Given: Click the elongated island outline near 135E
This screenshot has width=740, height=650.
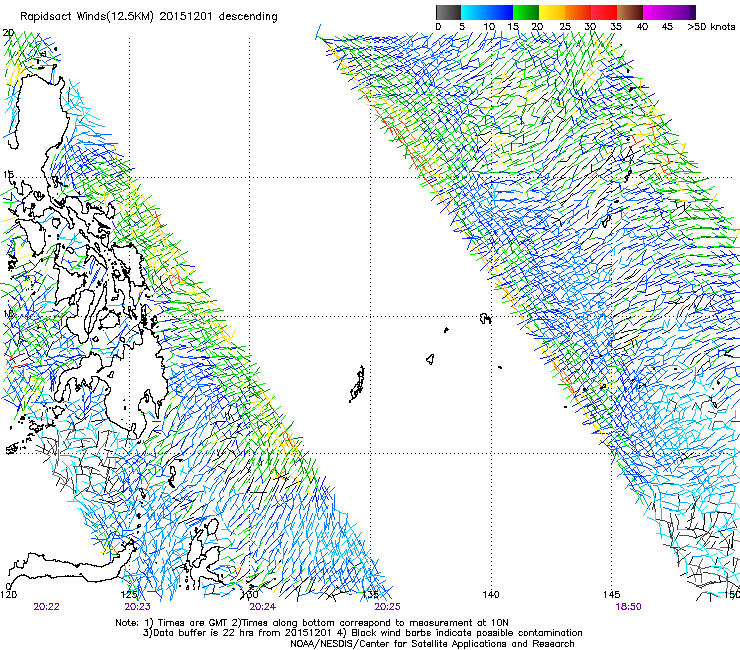Looking at the screenshot, I should click(357, 384).
